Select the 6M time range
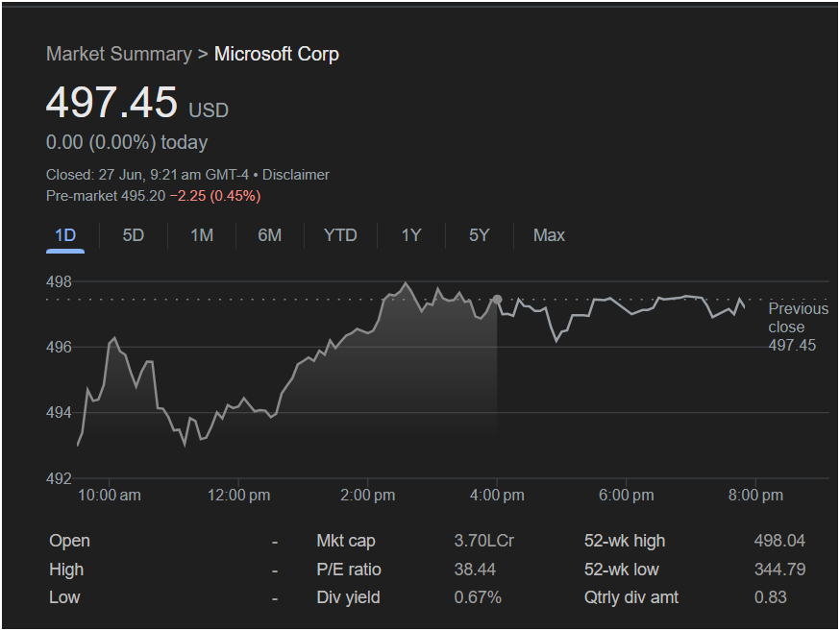This screenshot has height=631, width=840. click(269, 235)
